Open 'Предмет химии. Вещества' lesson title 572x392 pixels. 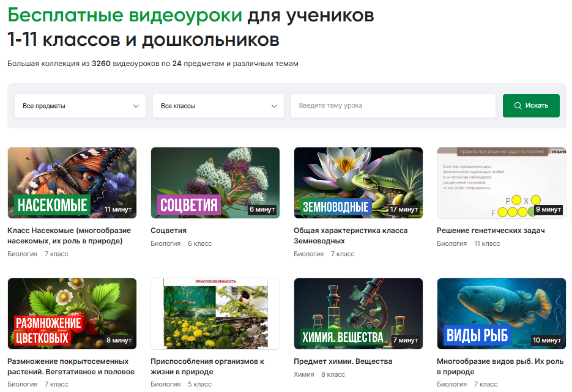(x=343, y=361)
